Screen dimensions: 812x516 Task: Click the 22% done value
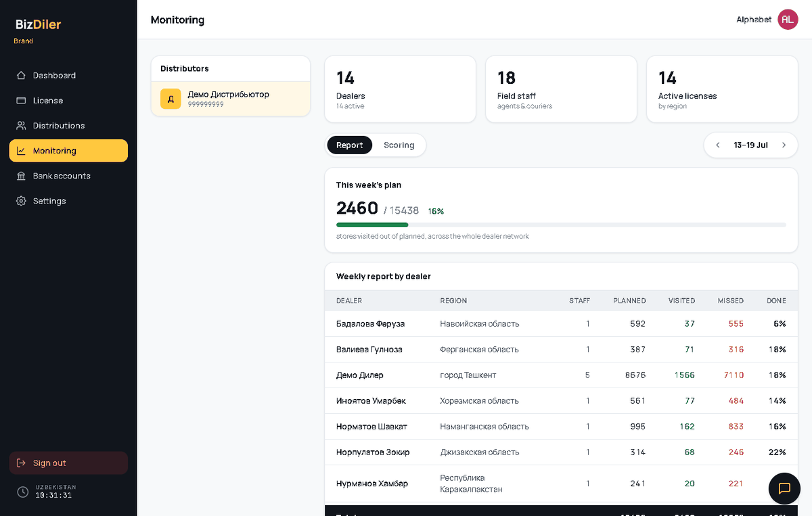point(777,452)
